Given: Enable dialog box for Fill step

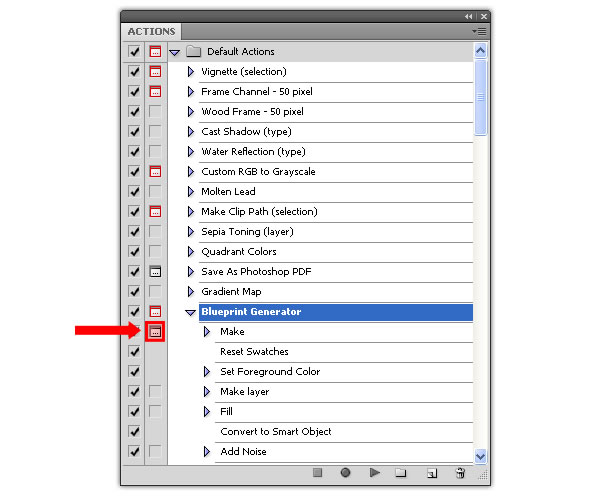Looking at the screenshot, I should pos(155,411).
